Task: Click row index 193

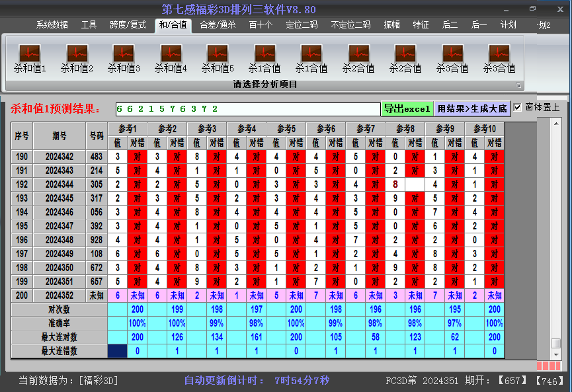Action: click(x=22, y=198)
